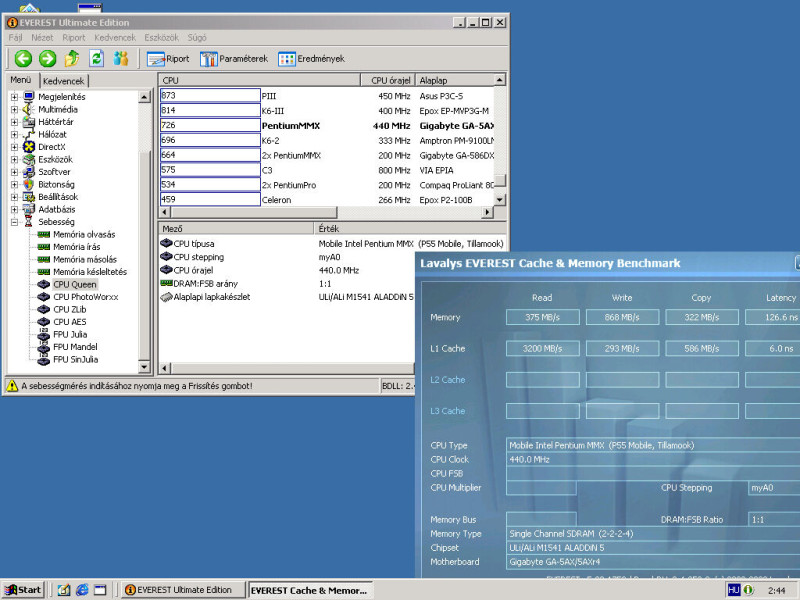The image size is (800, 600).
Task: Switch to EVEREST Ultimate Edition taskbar button
Action: 183,590
